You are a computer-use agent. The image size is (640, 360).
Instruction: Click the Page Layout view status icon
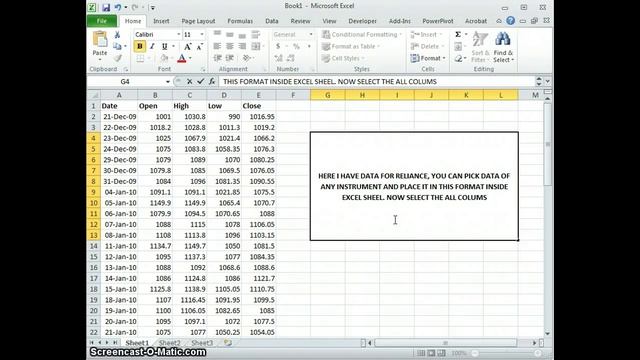(431, 353)
